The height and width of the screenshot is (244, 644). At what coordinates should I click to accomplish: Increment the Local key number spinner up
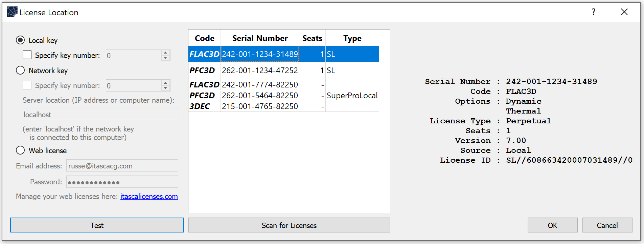click(165, 53)
